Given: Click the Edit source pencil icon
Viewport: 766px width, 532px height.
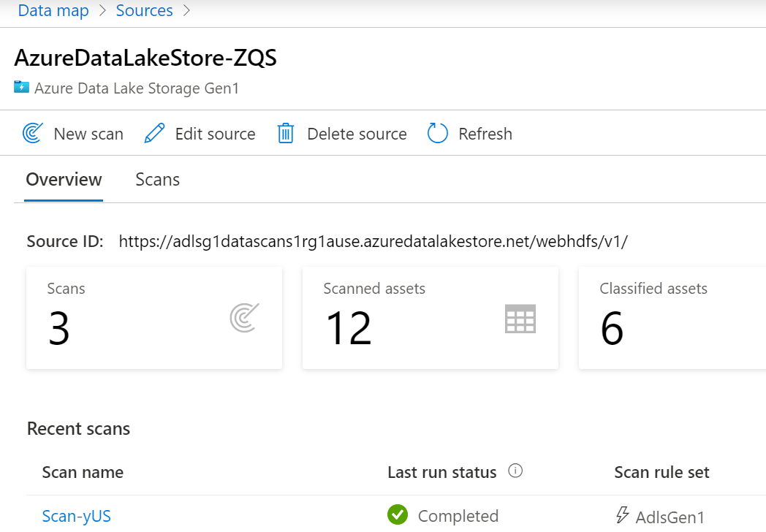Looking at the screenshot, I should point(154,134).
